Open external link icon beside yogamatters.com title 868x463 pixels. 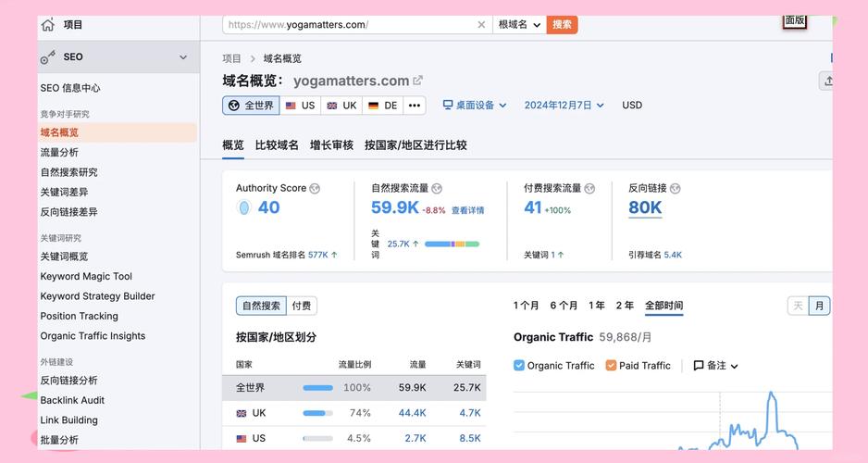point(418,81)
